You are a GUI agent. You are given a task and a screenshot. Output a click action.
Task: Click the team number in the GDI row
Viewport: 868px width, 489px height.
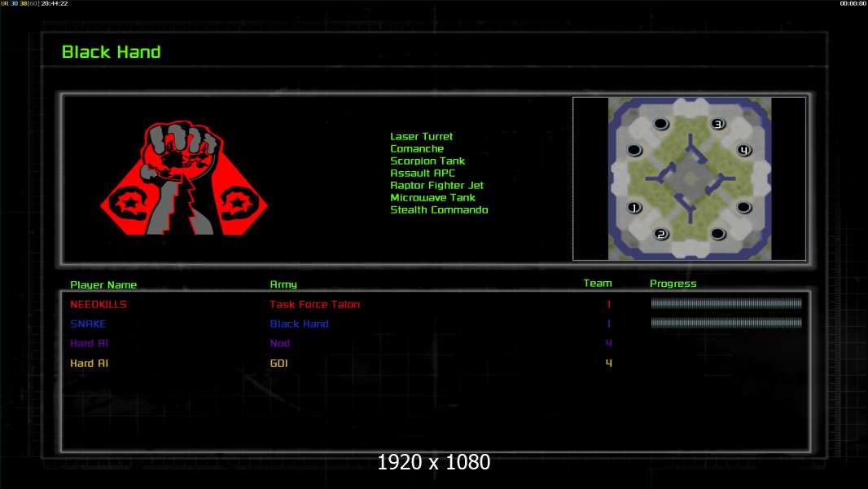pos(609,363)
